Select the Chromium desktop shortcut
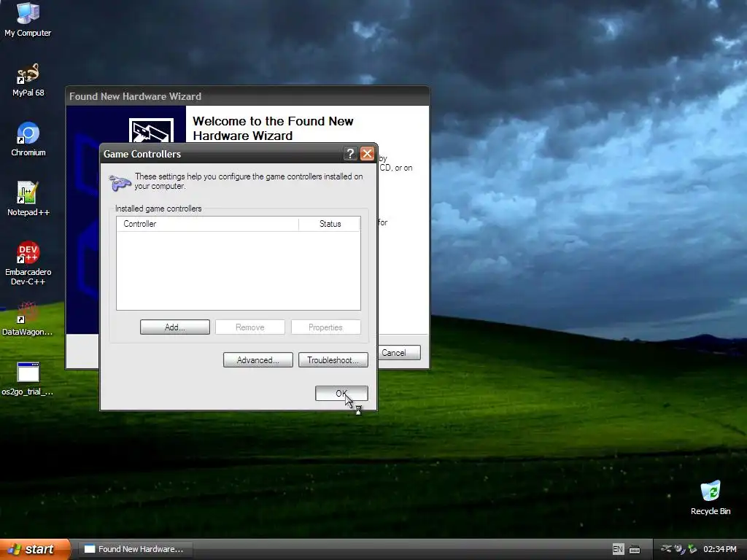This screenshot has height=560, width=747. pyautogui.click(x=28, y=139)
